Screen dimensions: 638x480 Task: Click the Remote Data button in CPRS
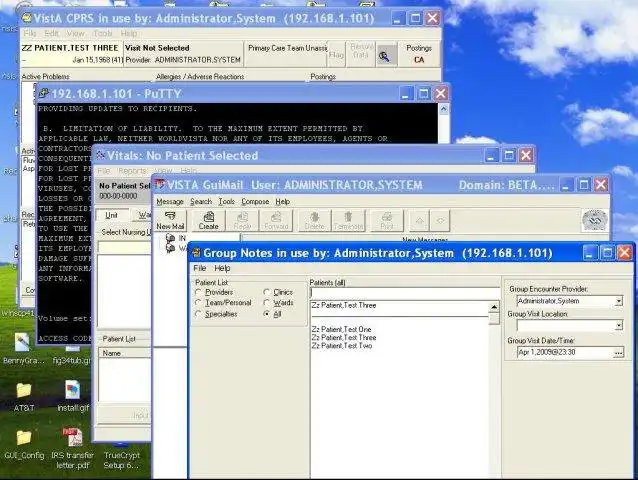pyautogui.click(x=361, y=54)
